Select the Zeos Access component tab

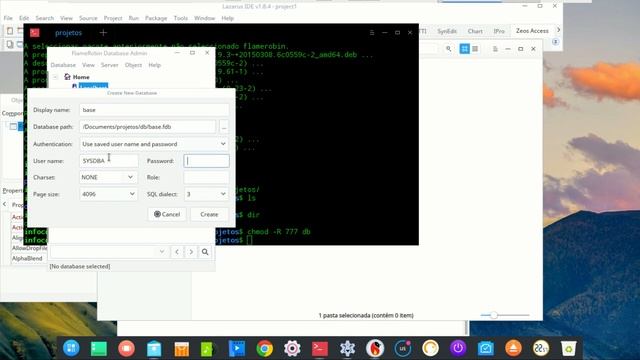pos(532,31)
